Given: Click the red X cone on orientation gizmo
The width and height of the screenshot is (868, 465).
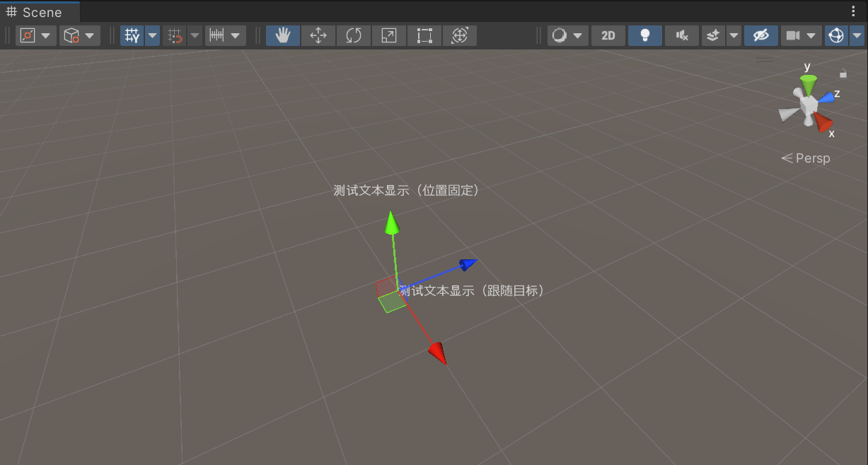Looking at the screenshot, I should coord(823,123).
